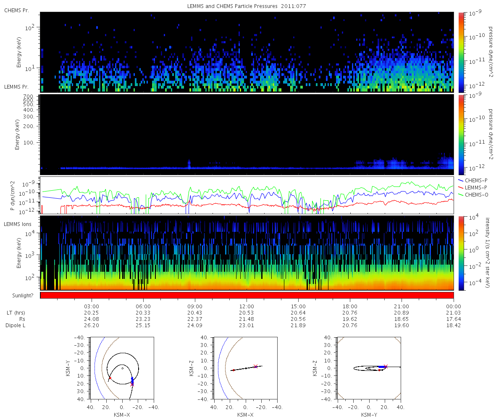504x420 pixels.
Task: Click the 12:00 time axis label
Action: [x=247, y=306]
